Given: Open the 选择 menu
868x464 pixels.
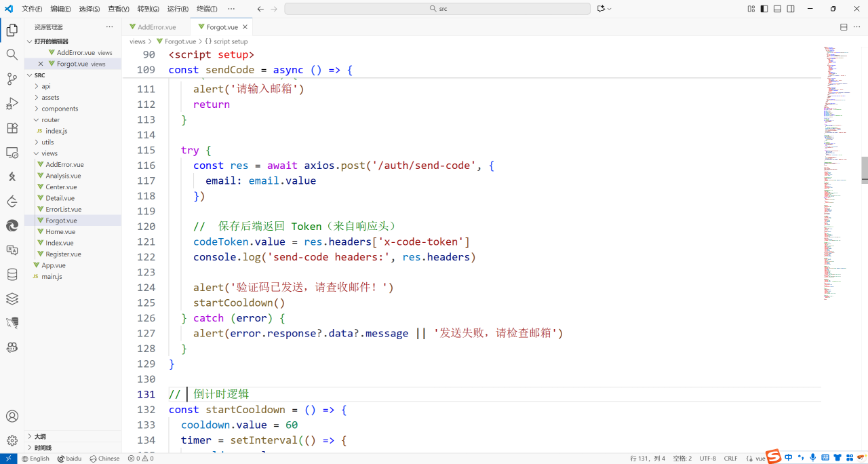Looking at the screenshot, I should tap(90, 9).
